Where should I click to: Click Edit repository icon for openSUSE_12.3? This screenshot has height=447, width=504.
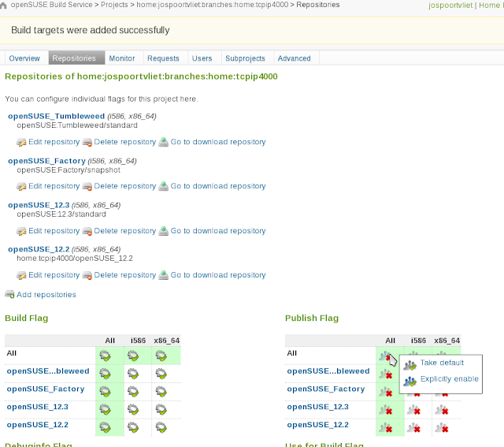(x=21, y=231)
